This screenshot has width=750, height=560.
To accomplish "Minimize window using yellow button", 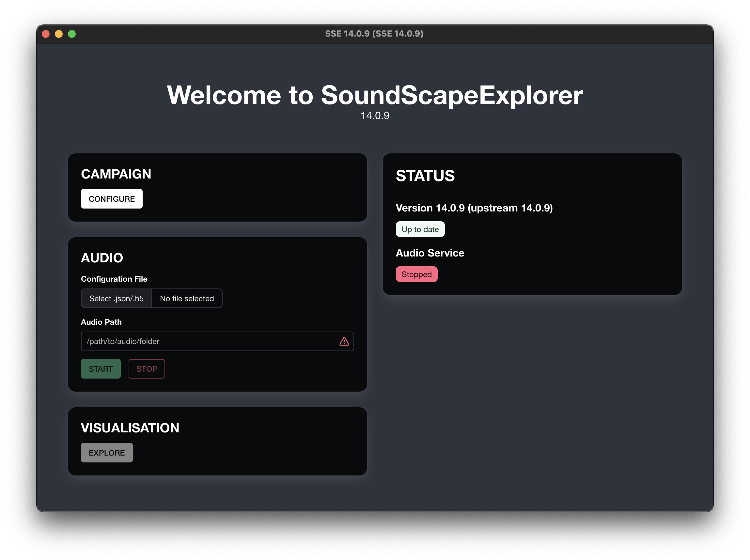I will click(x=59, y=34).
